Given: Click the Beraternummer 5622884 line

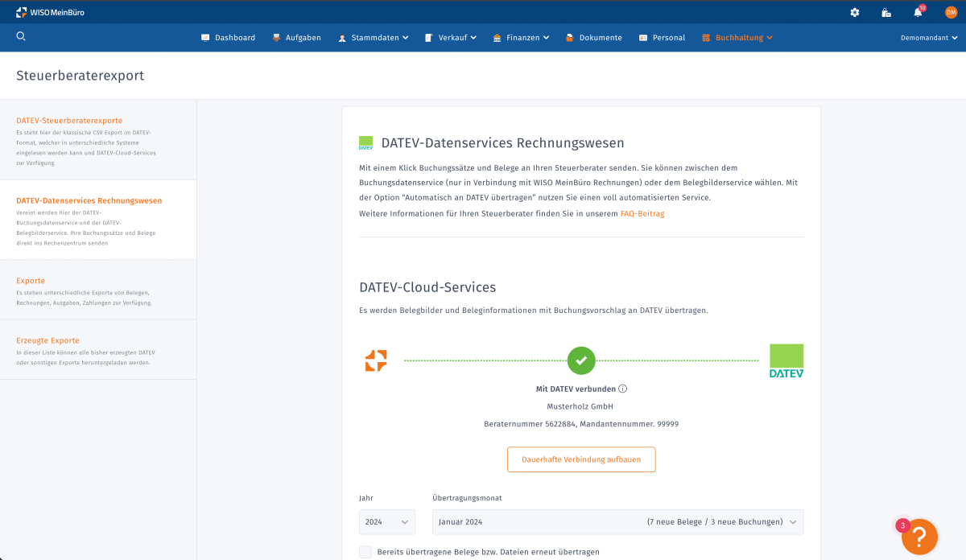Looking at the screenshot, I should pyautogui.click(x=581, y=424).
